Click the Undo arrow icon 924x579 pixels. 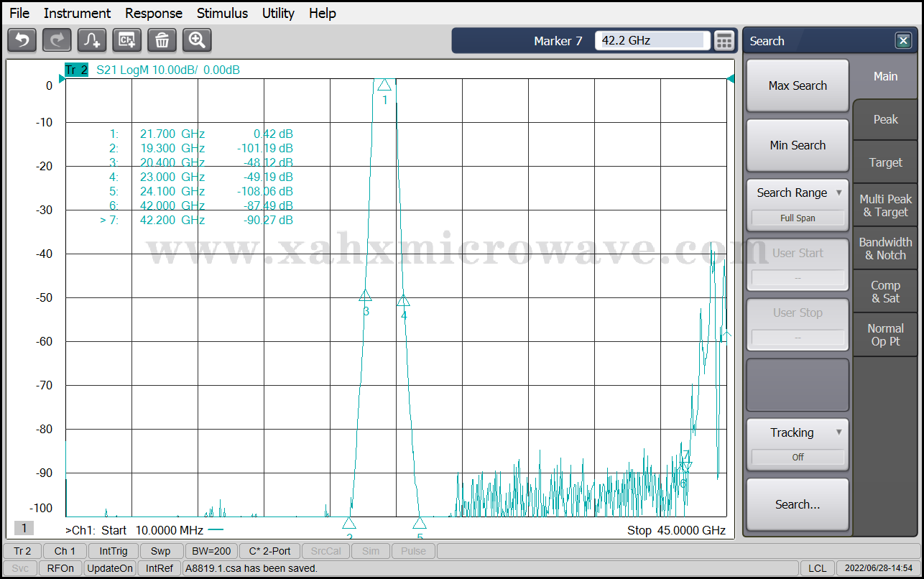(22, 40)
